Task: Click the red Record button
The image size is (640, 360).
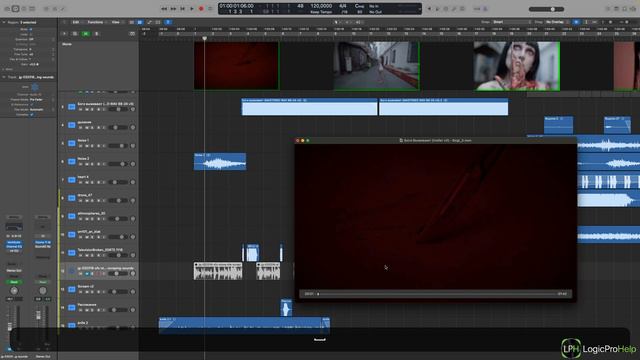Action: click(201, 9)
